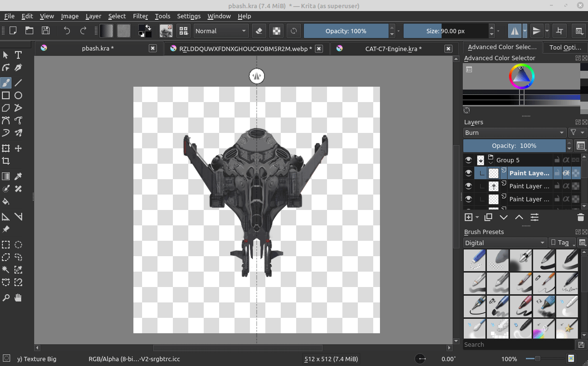Screen dimensions: 588x366
Task: Click the Tag button in Brush Presets
Action: tap(562, 243)
